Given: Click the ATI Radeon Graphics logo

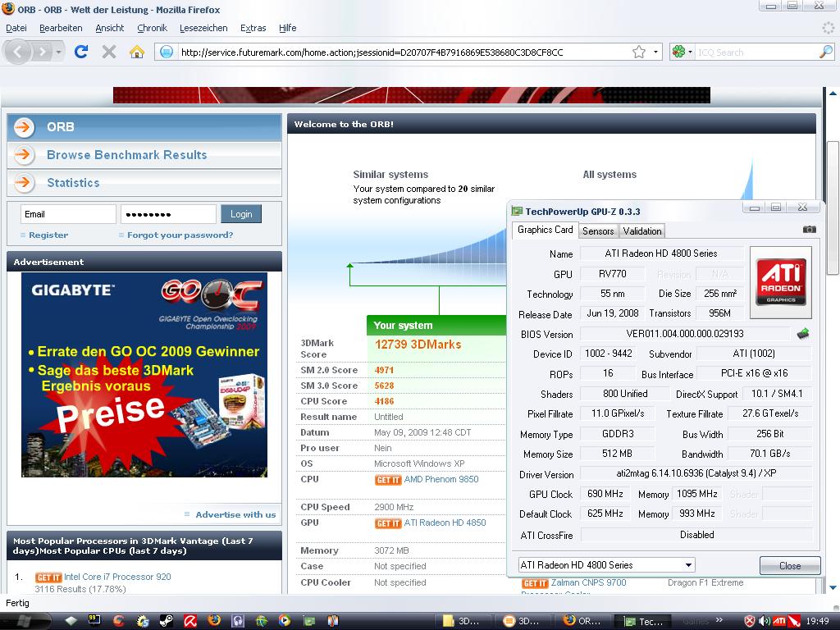Looking at the screenshot, I should [781, 282].
